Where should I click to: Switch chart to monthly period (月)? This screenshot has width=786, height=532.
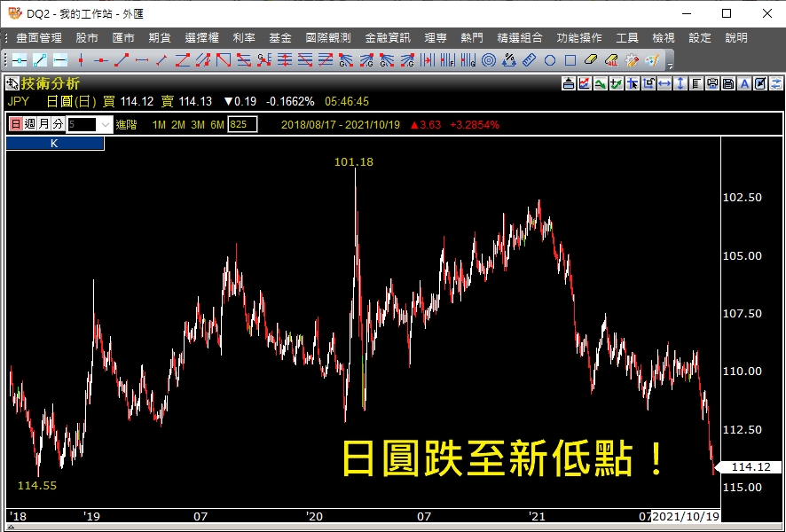click(43, 124)
